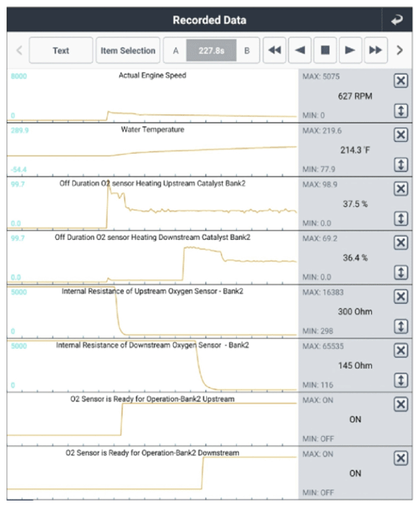Open Item Selection

[x=128, y=50]
